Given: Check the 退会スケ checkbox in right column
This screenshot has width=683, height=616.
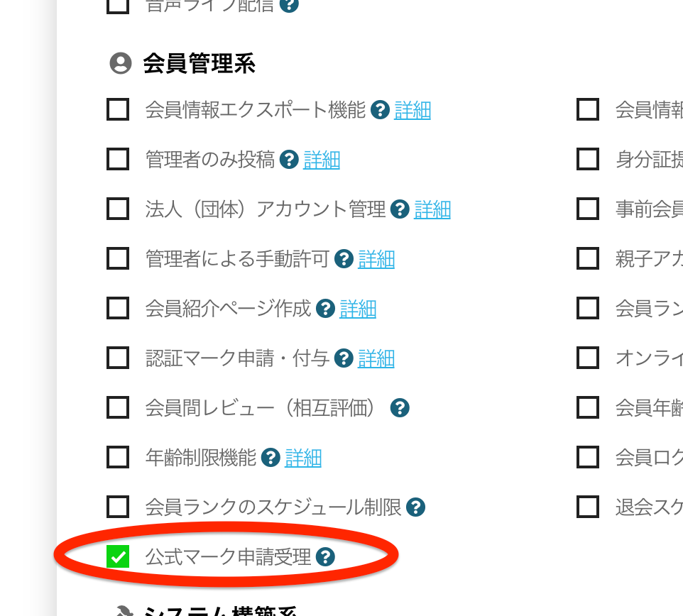Looking at the screenshot, I should click(x=588, y=507).
